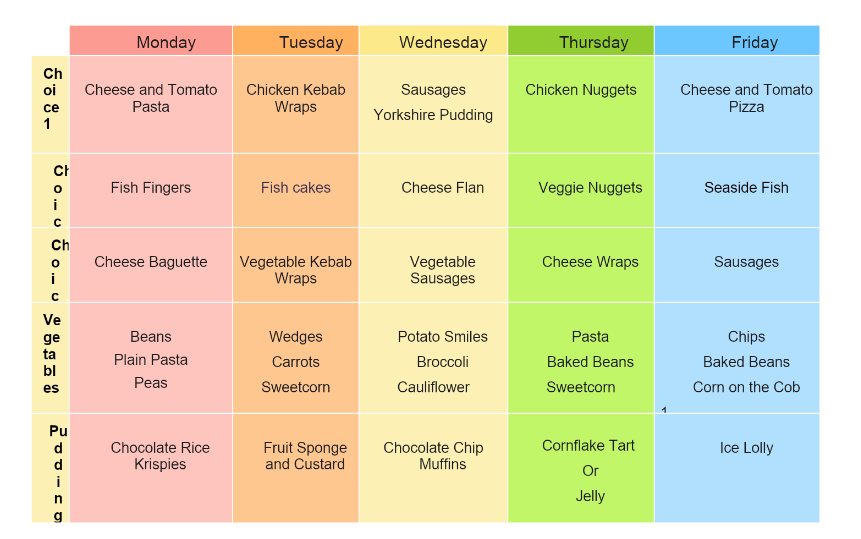Click the Cornflake Tart text

tap(588, 446)
